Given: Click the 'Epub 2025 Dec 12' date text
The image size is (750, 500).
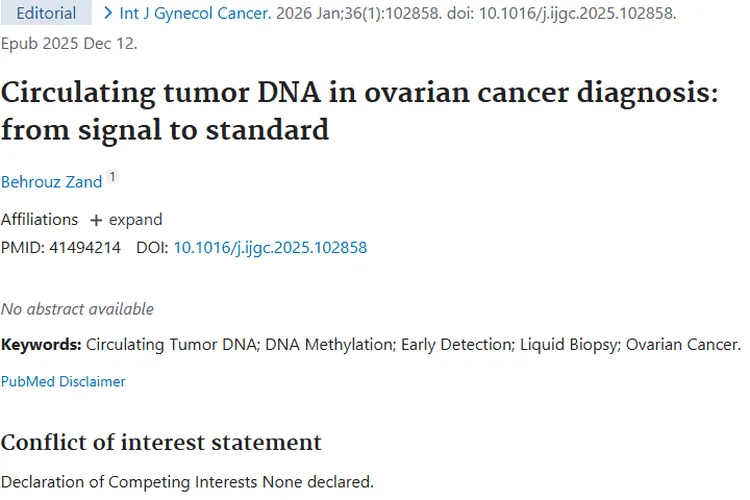Looking at the screenshot, I should (x=69, y=44).
